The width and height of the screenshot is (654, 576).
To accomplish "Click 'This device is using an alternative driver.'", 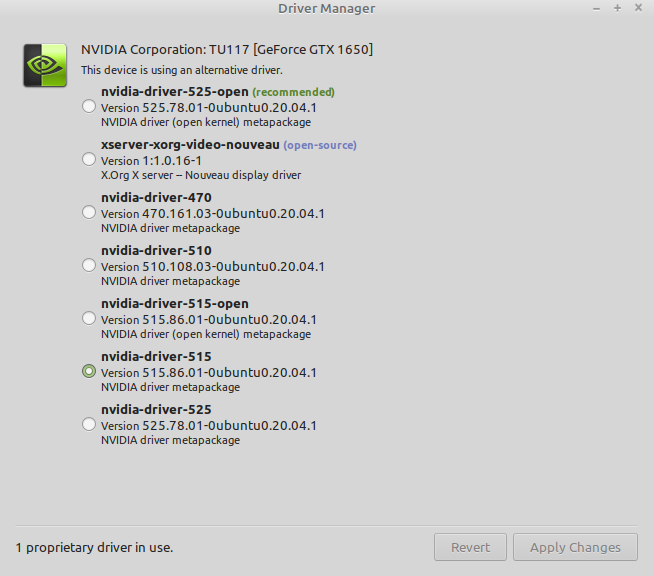I will point(182,70).
